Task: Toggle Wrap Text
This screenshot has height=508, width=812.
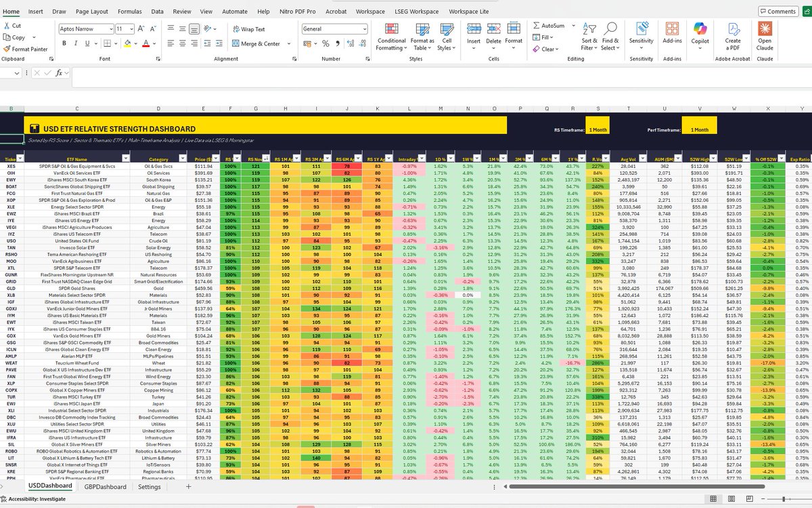Action: (248, 29)
